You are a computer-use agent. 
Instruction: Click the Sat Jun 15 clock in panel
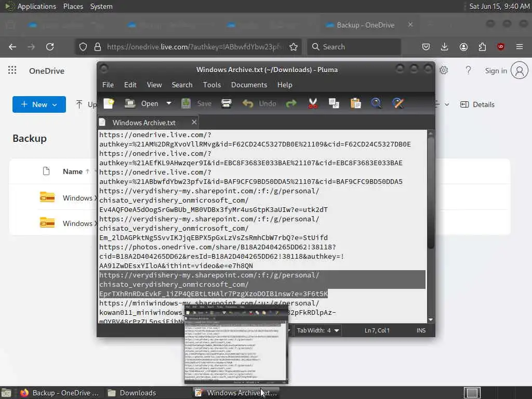click(x=499, y=6)
